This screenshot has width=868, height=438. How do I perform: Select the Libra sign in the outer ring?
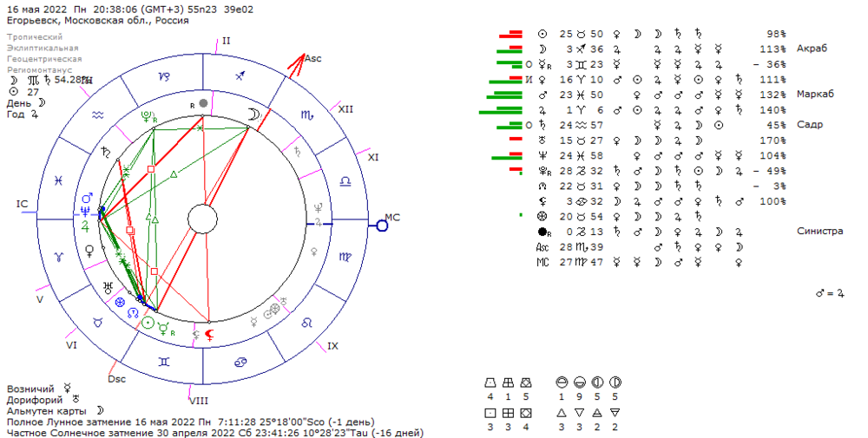pyautogui.click(x=345, y=181)
